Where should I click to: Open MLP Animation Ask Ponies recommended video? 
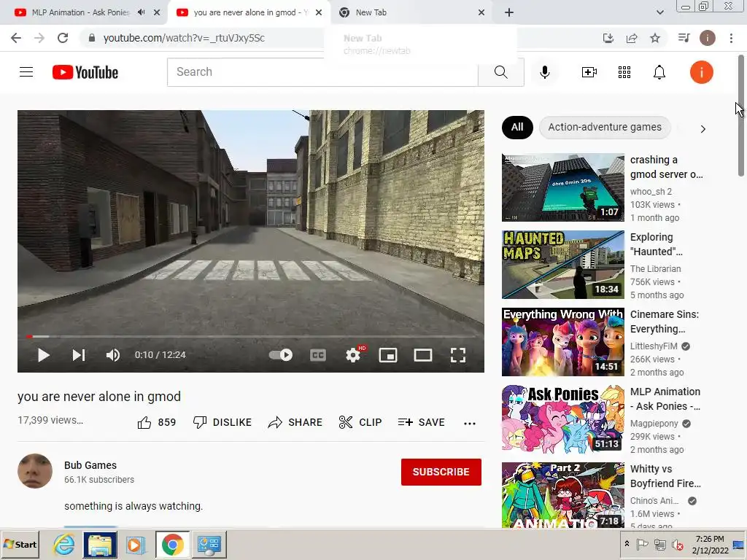point(562,419)
